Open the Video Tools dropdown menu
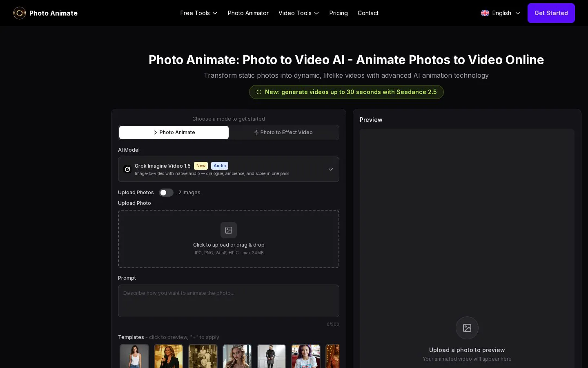 pyautogui.click(x=299, y=13)
